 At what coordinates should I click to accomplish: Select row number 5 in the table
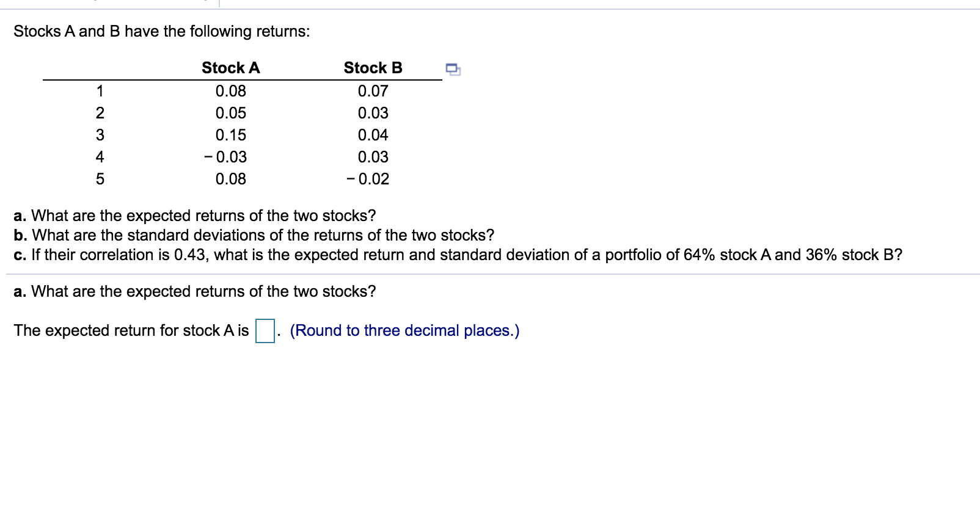pos(100,179)
